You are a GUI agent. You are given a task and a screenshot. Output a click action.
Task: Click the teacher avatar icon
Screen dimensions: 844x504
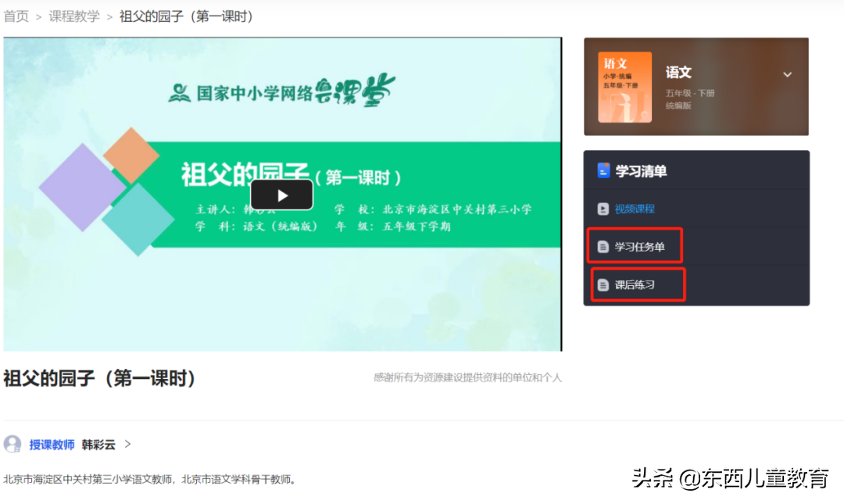click(x=13, y=444)
